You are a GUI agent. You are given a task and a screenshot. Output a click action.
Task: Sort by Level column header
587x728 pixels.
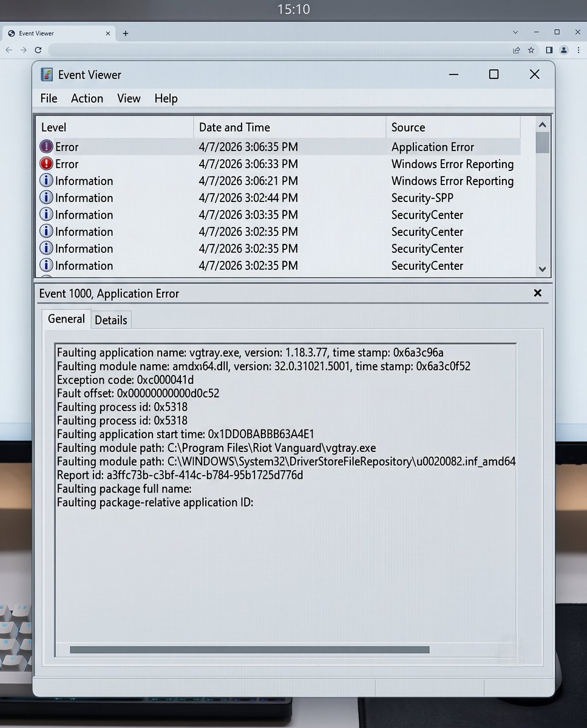pos(114,127)
